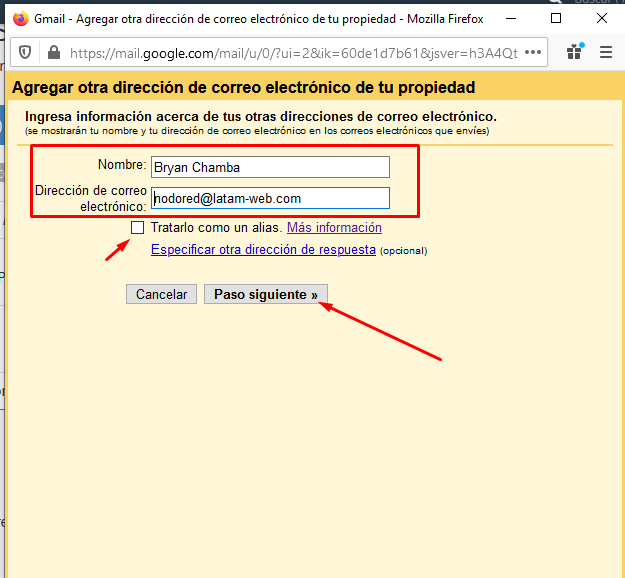Maximize the Firefox popup window
This screenshot has height=578, width=625.
(556, 18)
